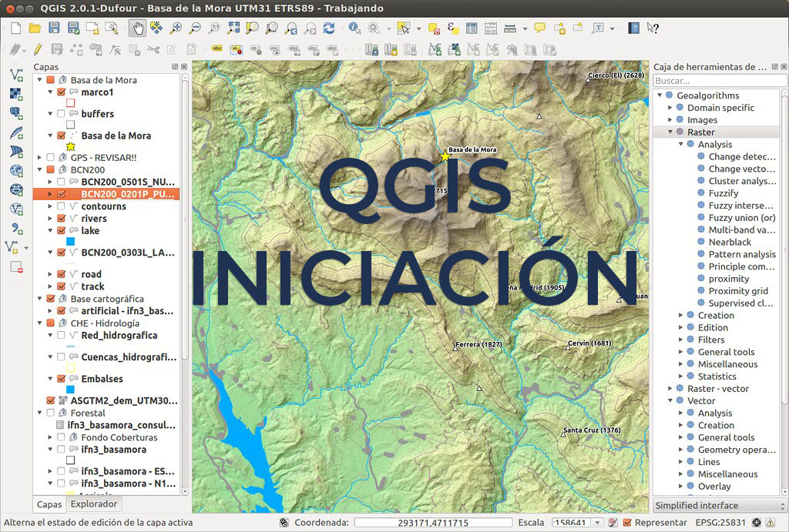Select the ASGTM2_dem_UTM30 raster layer
This screenshot has width=789, height=532.
[x=124, y=401]
